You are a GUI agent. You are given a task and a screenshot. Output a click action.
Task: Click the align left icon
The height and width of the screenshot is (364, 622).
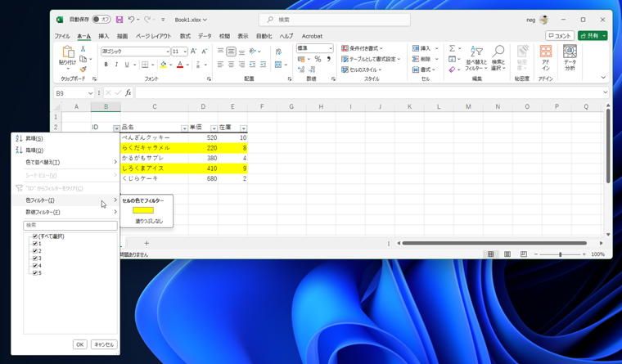click(x=220, y=65)
